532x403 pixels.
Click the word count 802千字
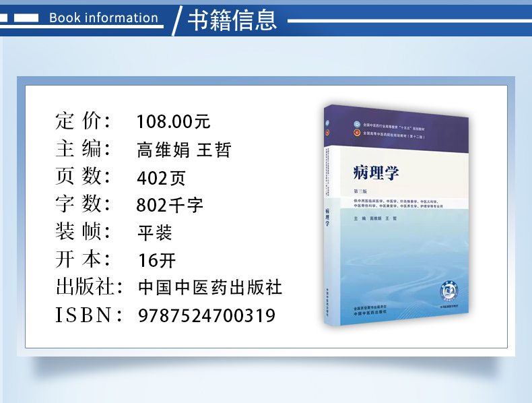pyautogui.click(x=170, y=205)
